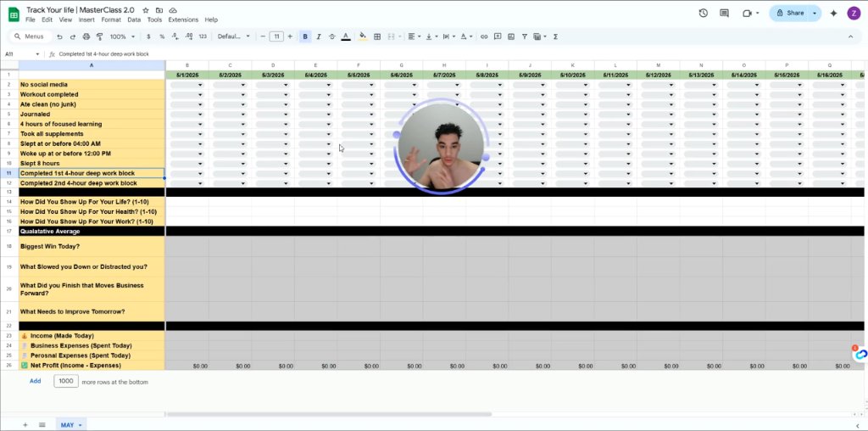868x431 pixels.
Task: Open the Data menu
Action: (x=134, y=20)
